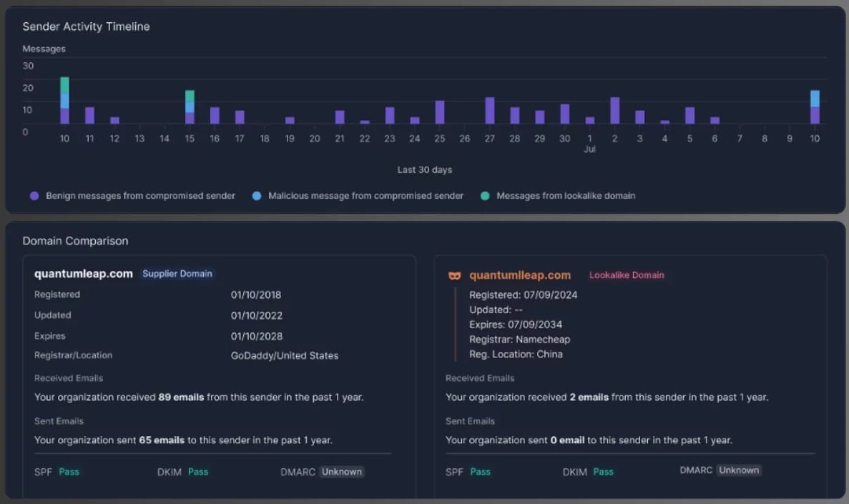This screenshot has width=849, height=504.
Task: Expand the Sender Activity Timeline panel header
Action: tap(86, 26)
